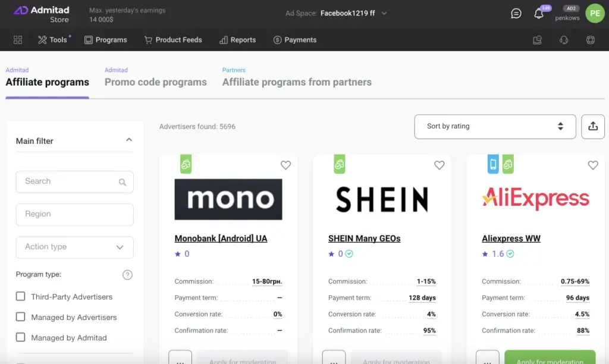Click the AD2 account badge
Screen dimensions: 609x364
click(571, 8)
